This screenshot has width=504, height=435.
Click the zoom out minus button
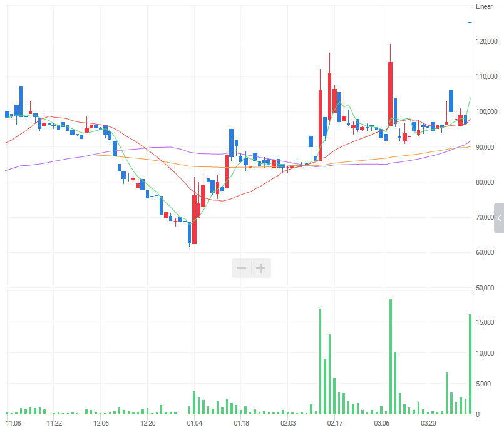tap(242, 268)
